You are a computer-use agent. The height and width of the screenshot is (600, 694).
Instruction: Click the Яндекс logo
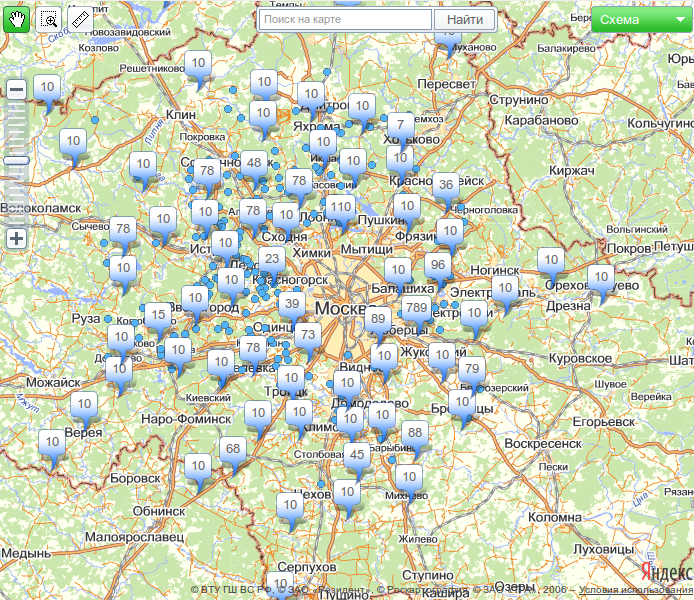(667, 571)
